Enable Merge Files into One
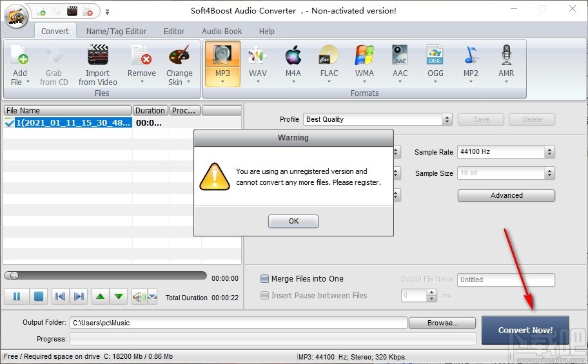Screen dimensions: 588x364 264,278
